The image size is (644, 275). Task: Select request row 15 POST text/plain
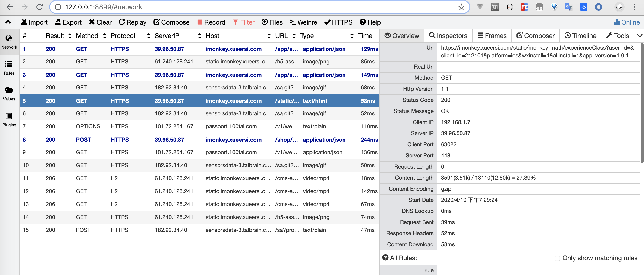tap(199, 230)
